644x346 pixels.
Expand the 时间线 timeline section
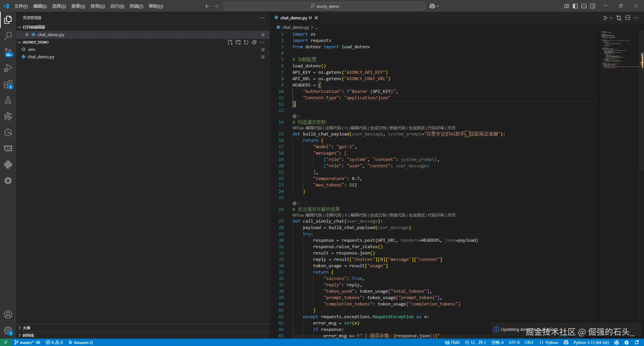28,335
